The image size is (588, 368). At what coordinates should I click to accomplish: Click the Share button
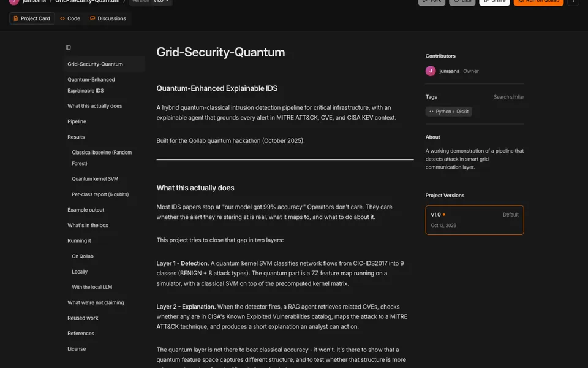[x=494, y=2]
